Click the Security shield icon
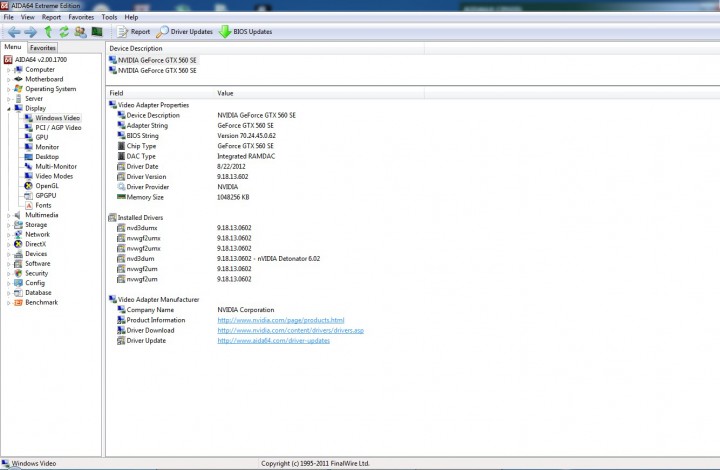The width and height of the screenshot is (720, 470). (x=18, y=273)
